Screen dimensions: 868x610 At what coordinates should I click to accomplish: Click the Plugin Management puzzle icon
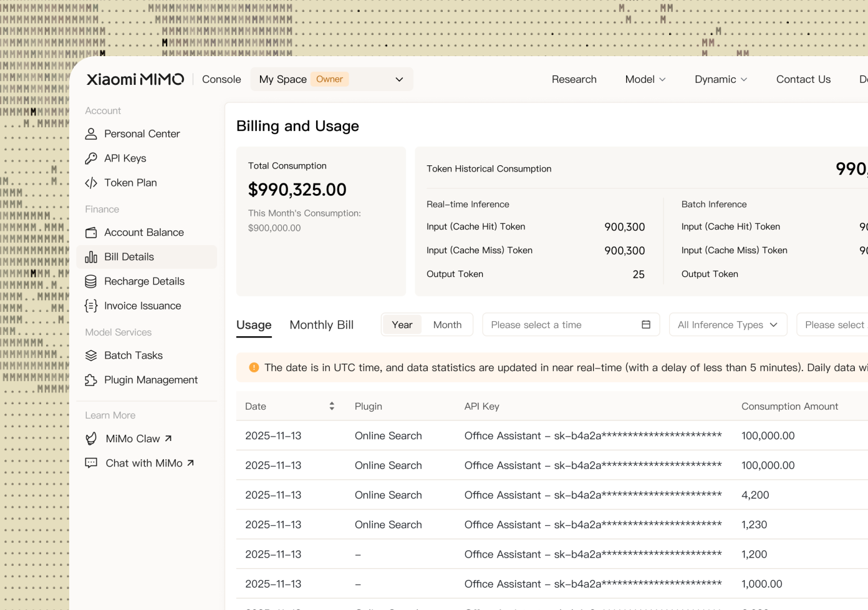91,380
